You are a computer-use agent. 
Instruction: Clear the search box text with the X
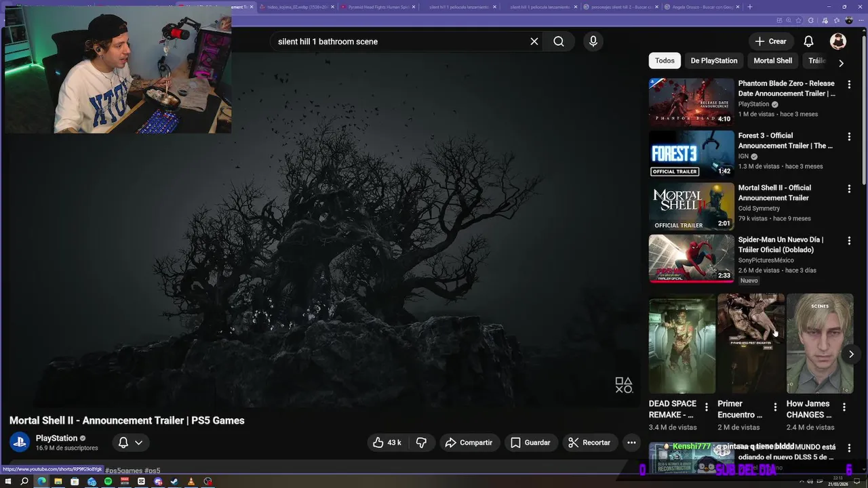click(x=534, y=41)
